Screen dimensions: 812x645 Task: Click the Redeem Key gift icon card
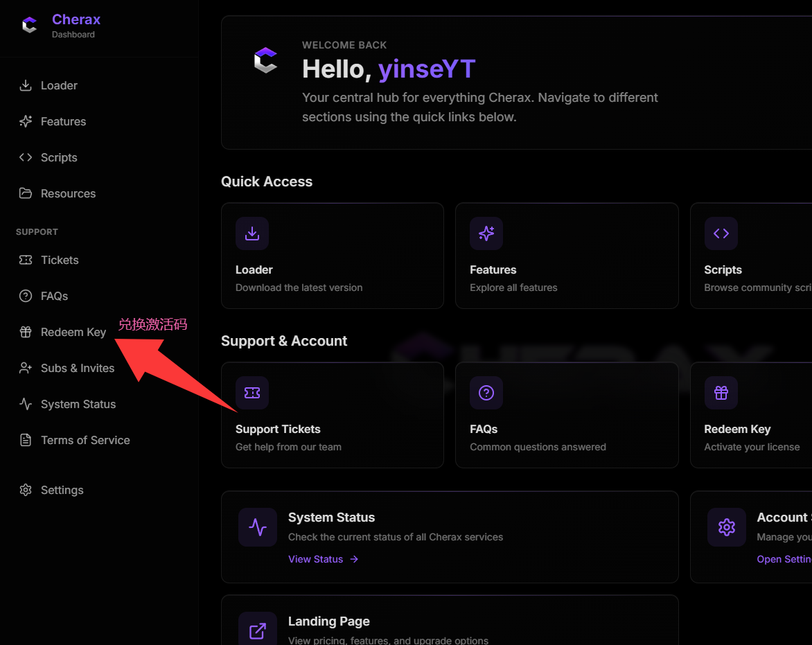[721, 393]
